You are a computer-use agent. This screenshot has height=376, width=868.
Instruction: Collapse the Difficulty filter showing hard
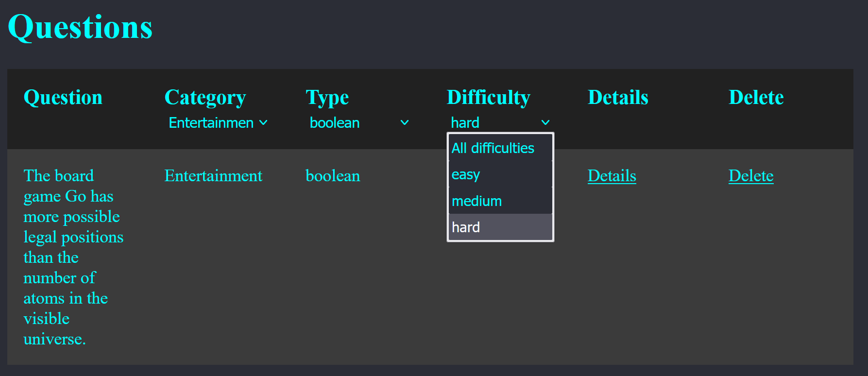pos(499,123)
